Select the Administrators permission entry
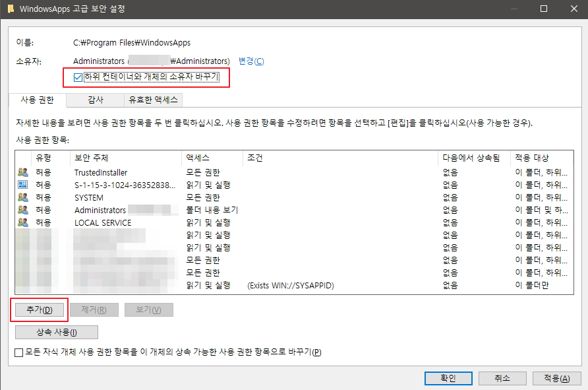Screen dimensions: 588x390 pyautogui.click(x=295, y=211)
